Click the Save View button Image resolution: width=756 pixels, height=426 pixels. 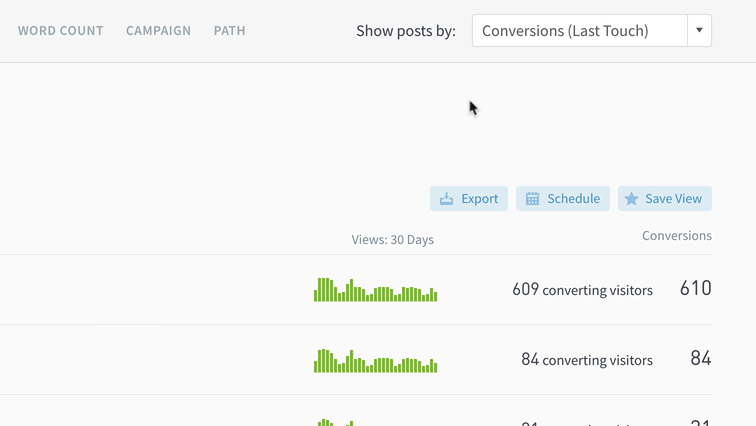click(665, 199)
